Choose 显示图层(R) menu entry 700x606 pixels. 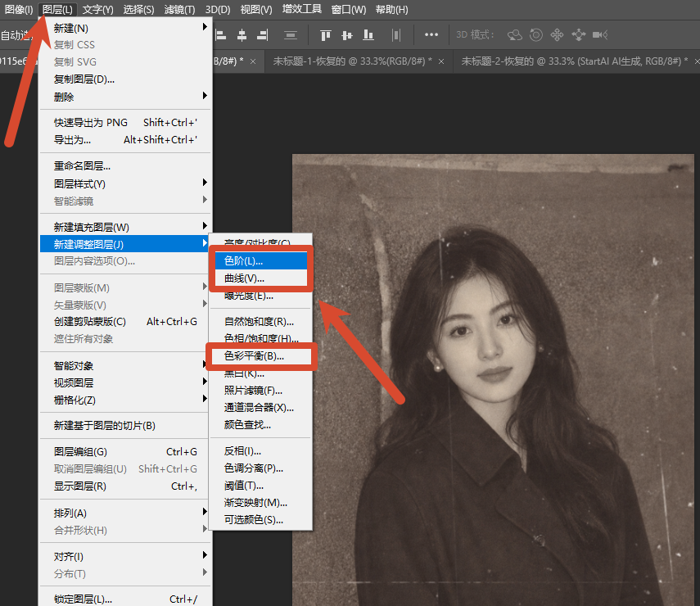124,486
